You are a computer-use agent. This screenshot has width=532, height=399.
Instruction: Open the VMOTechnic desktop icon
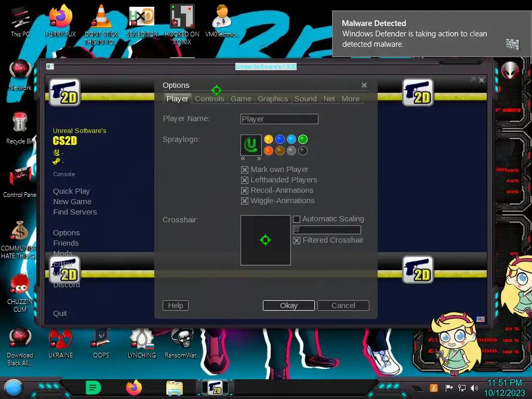tap(222, 21)
